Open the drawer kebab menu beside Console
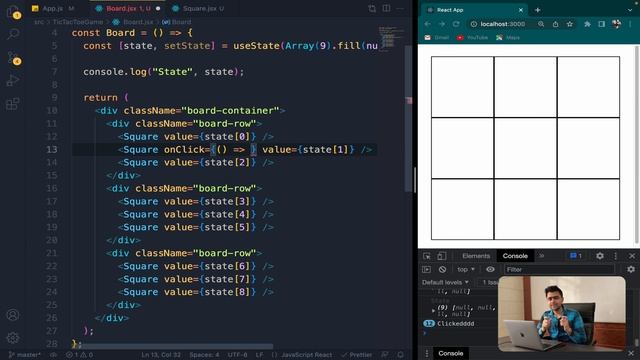 (427, 353)
